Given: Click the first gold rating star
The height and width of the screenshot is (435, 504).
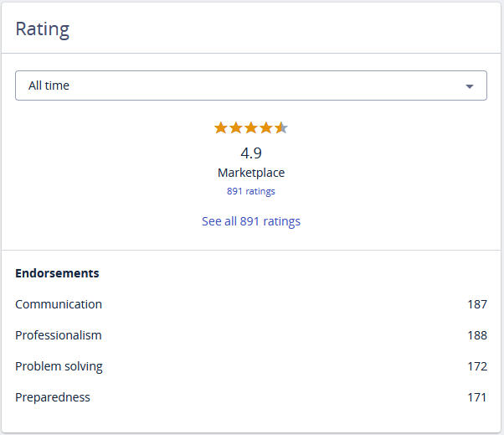Looking at the screenshot, I should point(221,128).
